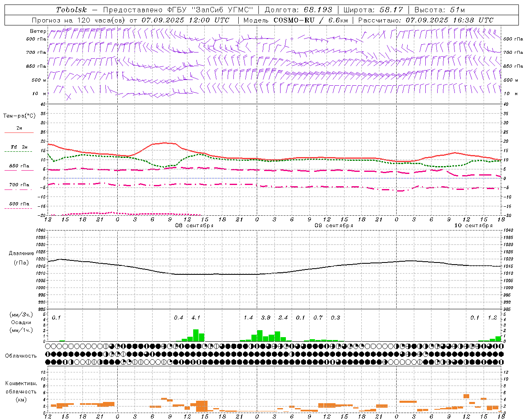Click the precipitation value "4.1"

pyautogui.click(x=196, y=317)
